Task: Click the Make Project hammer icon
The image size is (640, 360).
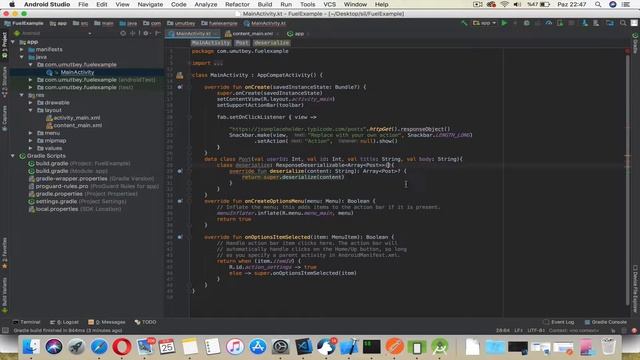Action: tap(464, 23)
